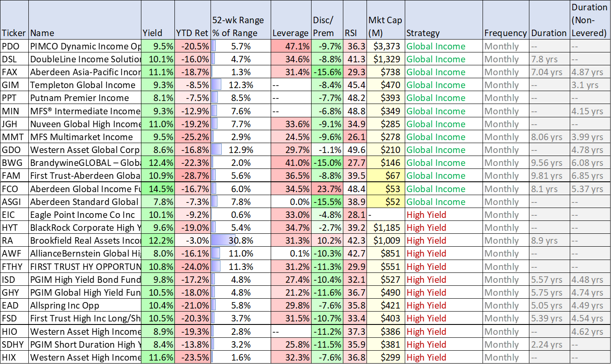Click GHY yield 10.5% cell
611x364 pixels.
coord(158,293)
